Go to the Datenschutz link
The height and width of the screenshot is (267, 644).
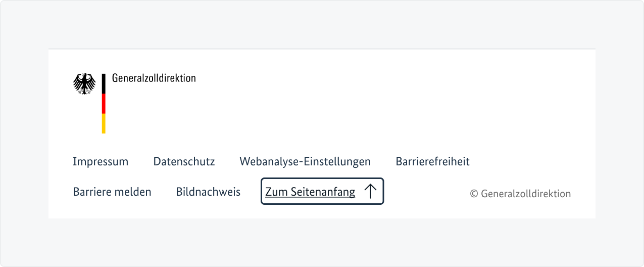coord(184,162)
